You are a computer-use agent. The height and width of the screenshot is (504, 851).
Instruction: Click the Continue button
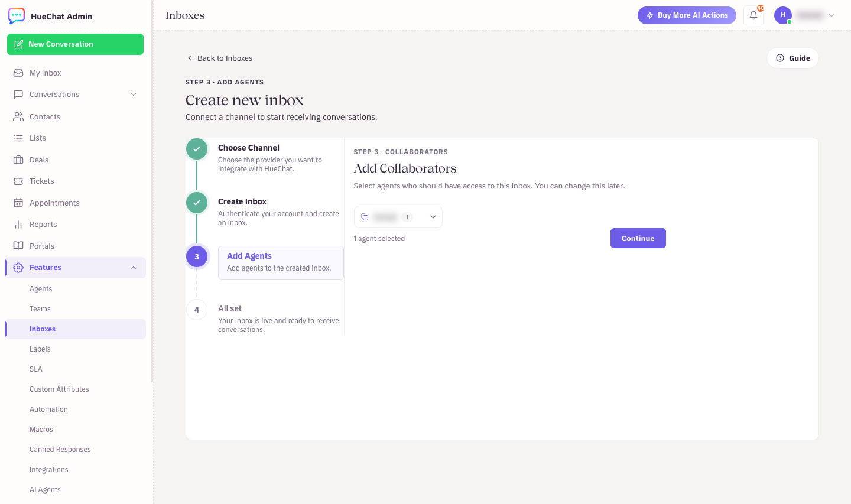point(638,238)
